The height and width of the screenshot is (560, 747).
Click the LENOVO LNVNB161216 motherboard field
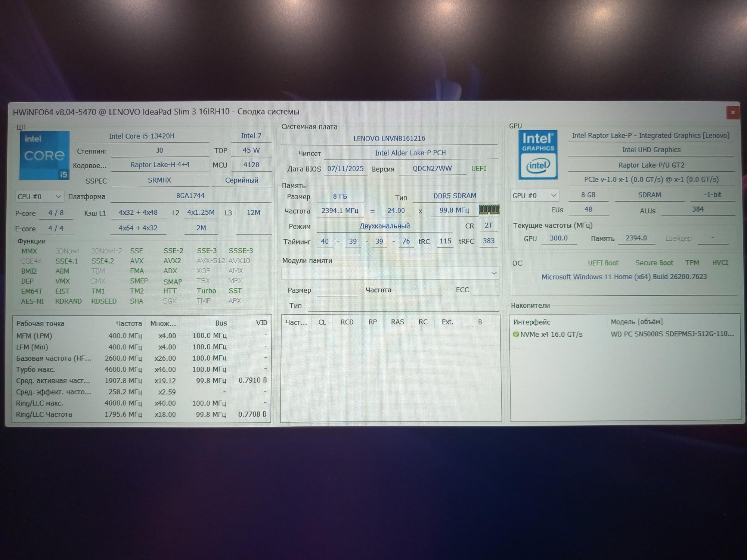tap(389, 139)
